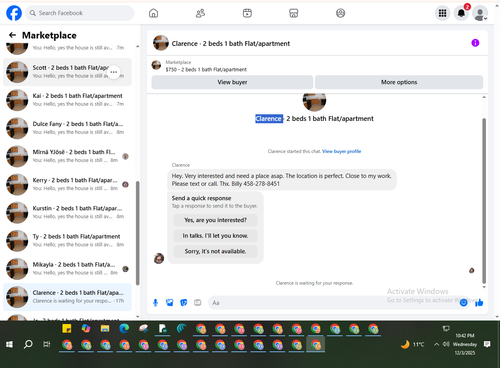Viewport: 500px width, 368px height.
Task: Click the conversation list scrollbar
Action: pos(138,233)
